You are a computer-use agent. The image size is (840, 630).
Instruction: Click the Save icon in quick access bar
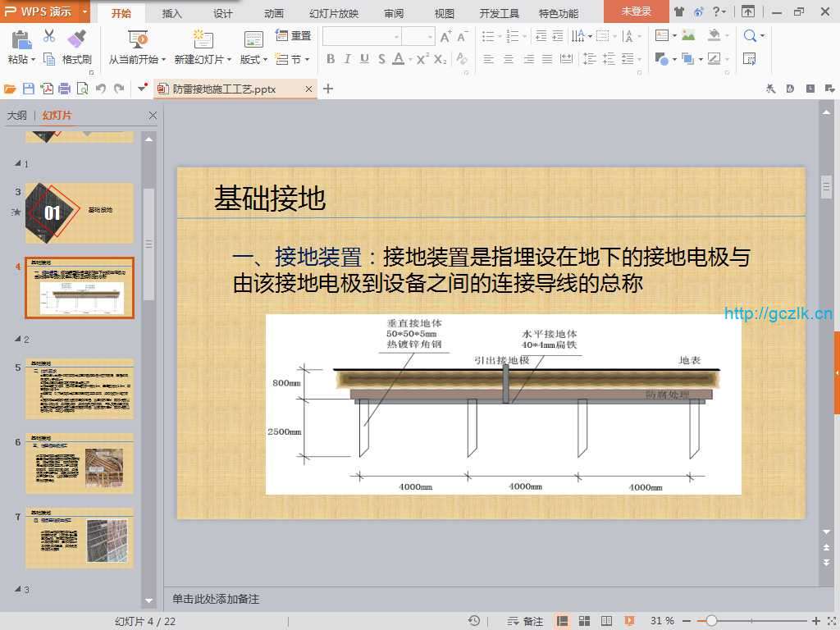pos(29,89)
